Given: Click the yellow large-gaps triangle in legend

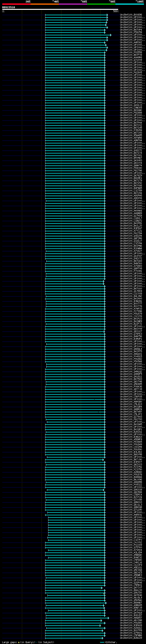Looking at the screenshot, I should point(19,642).
